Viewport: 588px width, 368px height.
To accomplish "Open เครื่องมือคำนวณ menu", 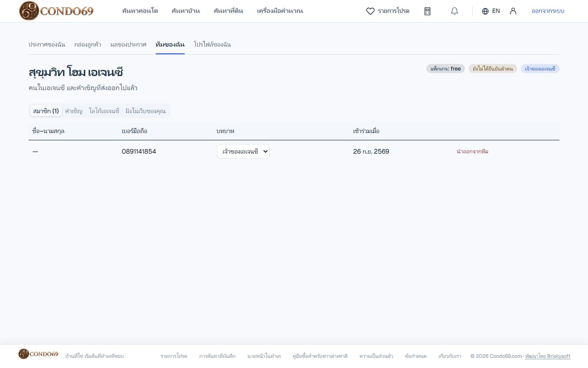I will (280, 11).
